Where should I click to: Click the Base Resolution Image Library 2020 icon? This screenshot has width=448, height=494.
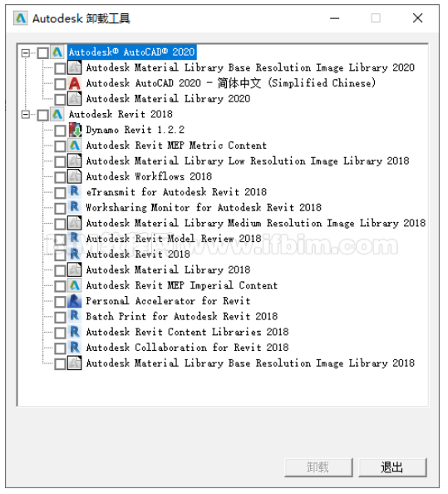pyautogui.click(x=75, y=67)
